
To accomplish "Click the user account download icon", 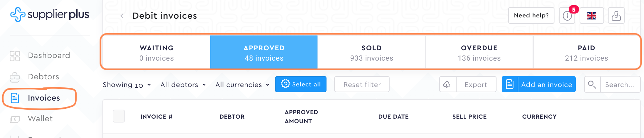I will [x=616, y=16].
